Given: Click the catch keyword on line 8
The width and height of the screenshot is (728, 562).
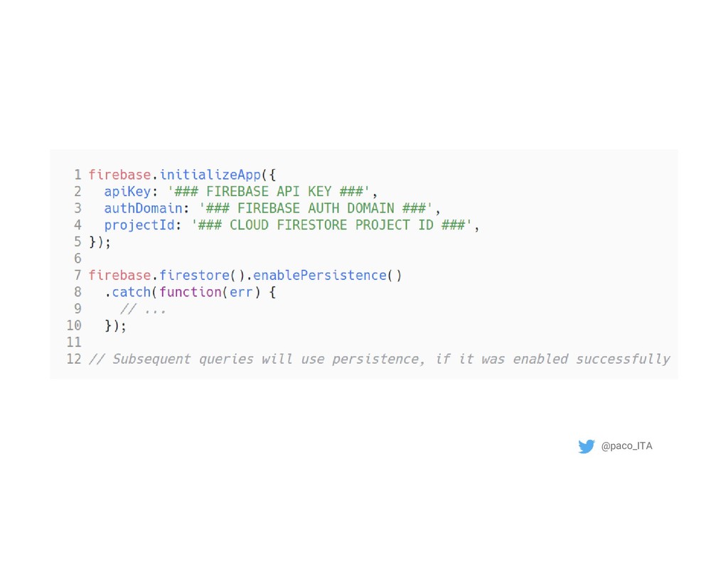Looking at the screenshot, I should click(x=132, y=292).
